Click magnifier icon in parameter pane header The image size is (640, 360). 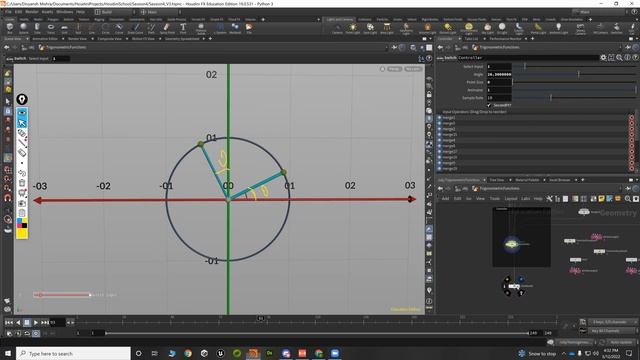[619, 58]
